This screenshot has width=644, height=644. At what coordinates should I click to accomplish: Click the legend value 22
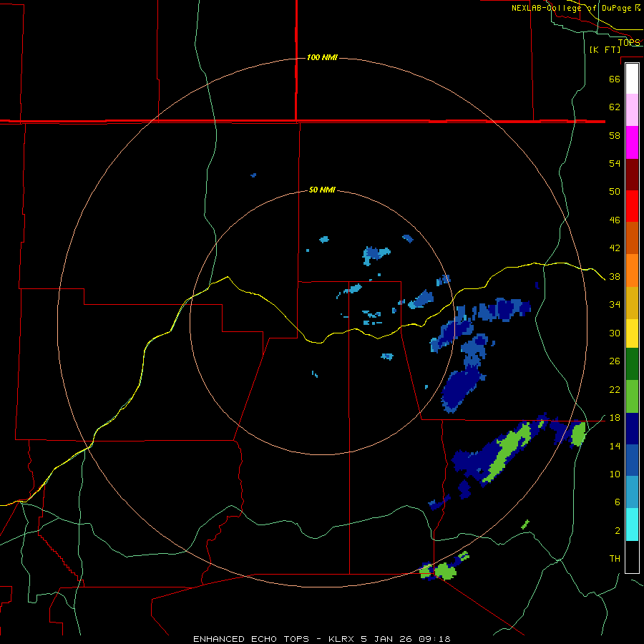tap(615, 390)
